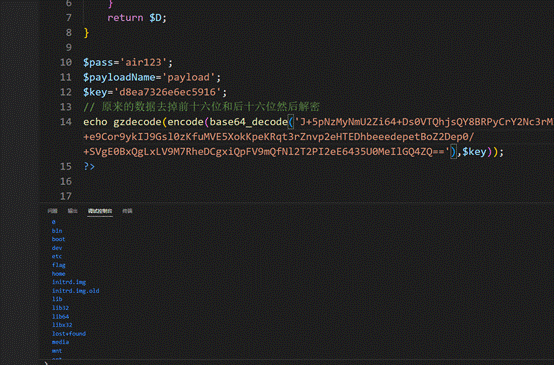This screenshot has width=554, height=365.
Task: Click the 'air123' string value
Action: pos(143,63)
